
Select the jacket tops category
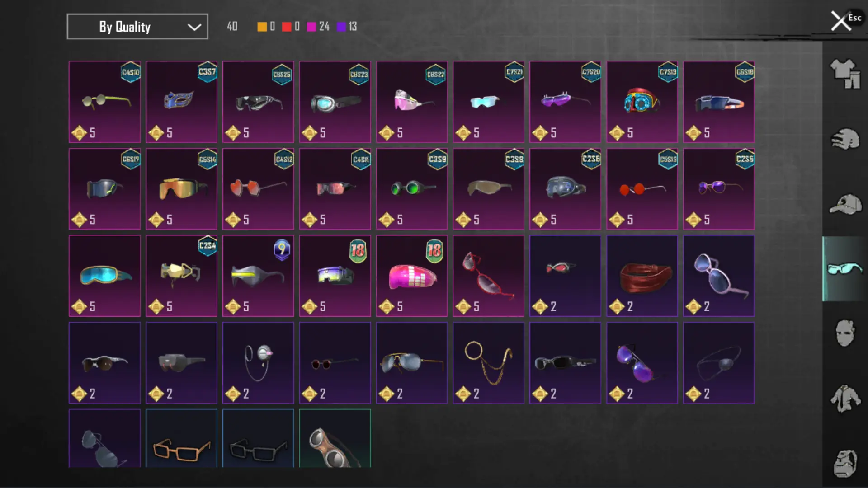(844, 399)
